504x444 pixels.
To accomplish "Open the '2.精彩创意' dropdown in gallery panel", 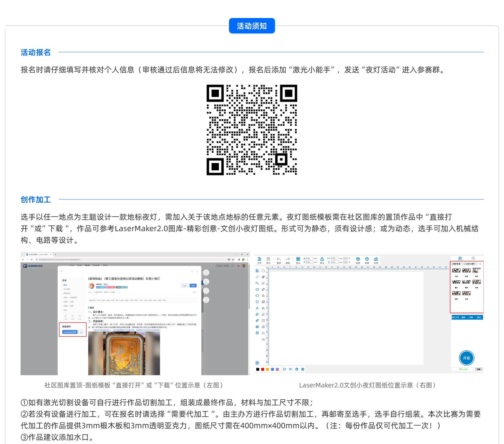I will tap(457, 264).
